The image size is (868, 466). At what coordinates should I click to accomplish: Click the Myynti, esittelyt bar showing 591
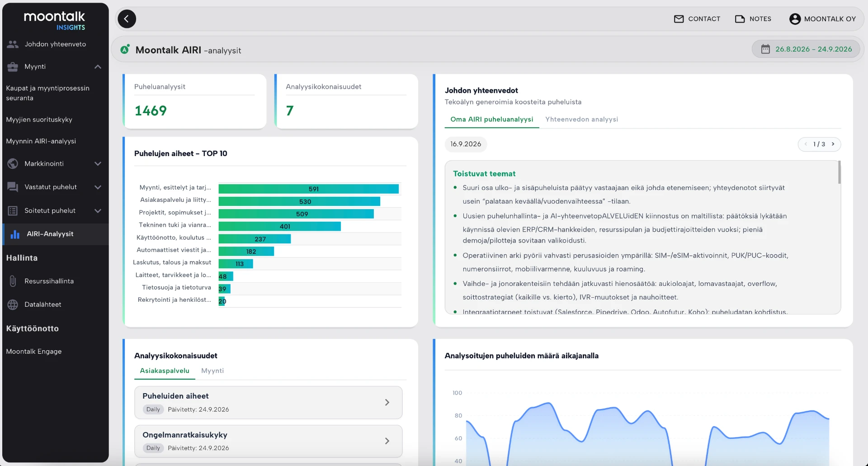pos(309,189)
